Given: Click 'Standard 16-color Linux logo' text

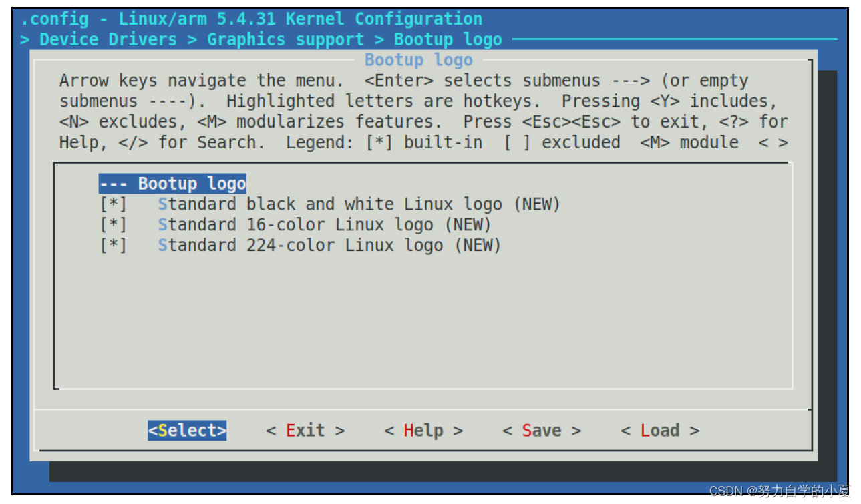Looking at the screenshot, I should tap(295, 224).
